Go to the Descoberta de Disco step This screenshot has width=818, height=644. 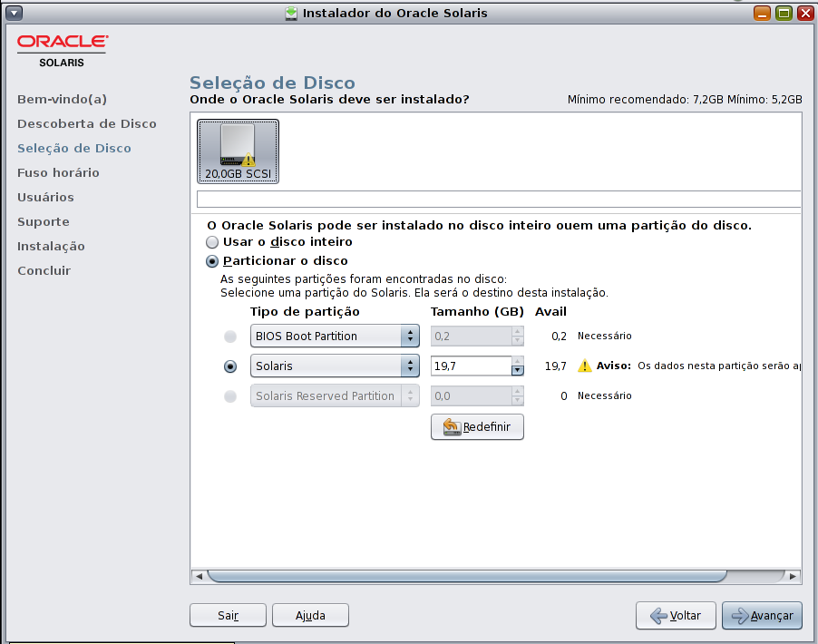tap(86, 123)
